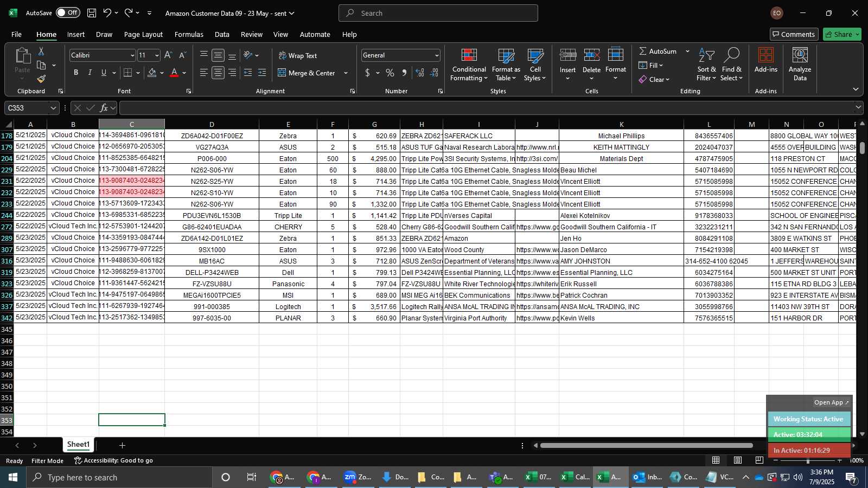Toggle center horizontal alignment
The image size is (868, 488).
click(x=218, y=73)
